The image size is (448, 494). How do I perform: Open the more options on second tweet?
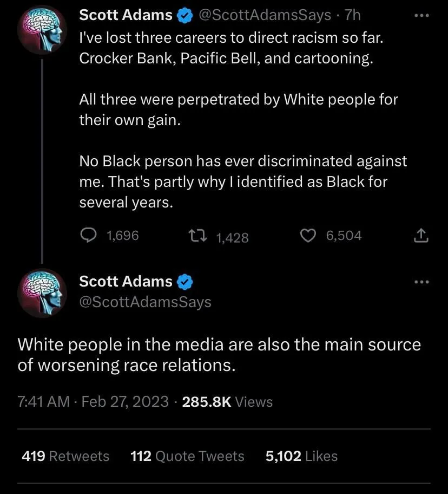point(421,282)
